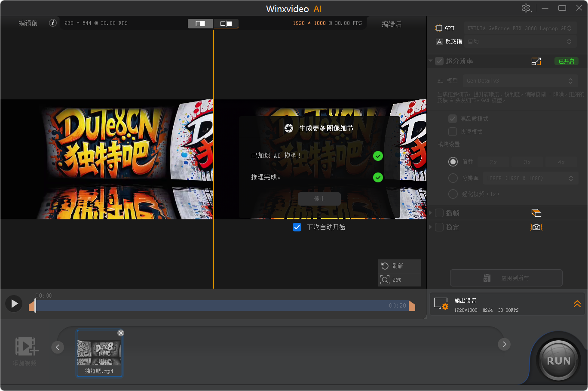This screenshot has height=391, width=588.
Task: Click the 输出设置 label
Action: 465,301
